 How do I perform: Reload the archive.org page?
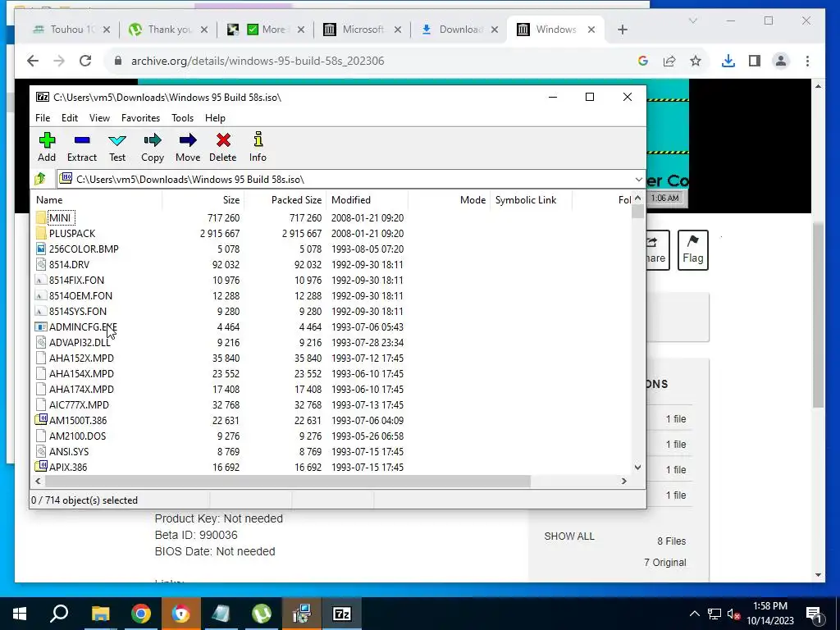[85, 61]
